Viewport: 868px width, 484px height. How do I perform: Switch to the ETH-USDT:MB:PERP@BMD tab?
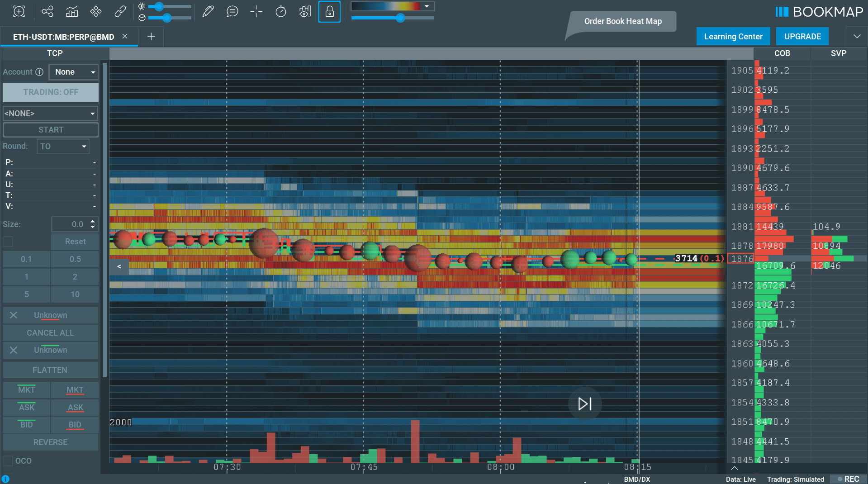tap(64, 37)
